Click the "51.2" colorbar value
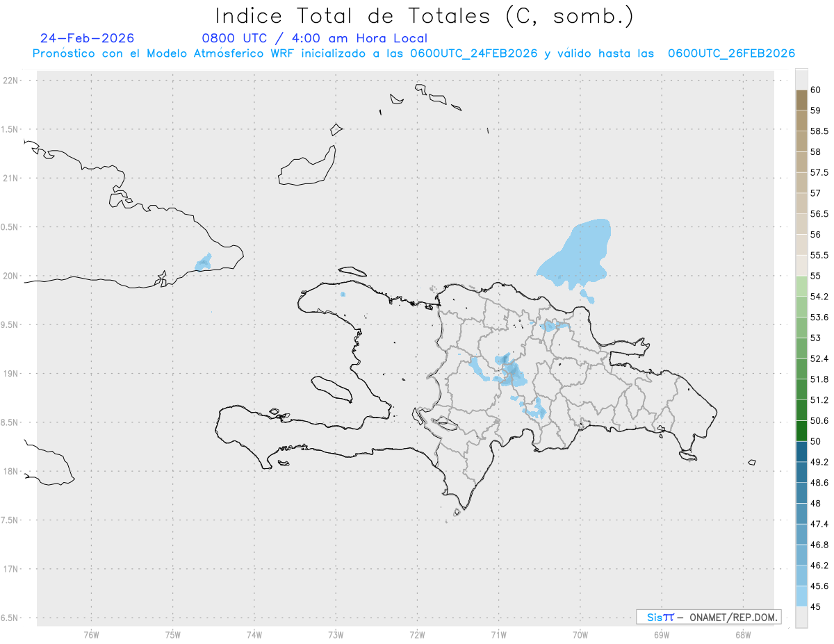The width and height of the screenshot is (834, 644). point(819,400)
